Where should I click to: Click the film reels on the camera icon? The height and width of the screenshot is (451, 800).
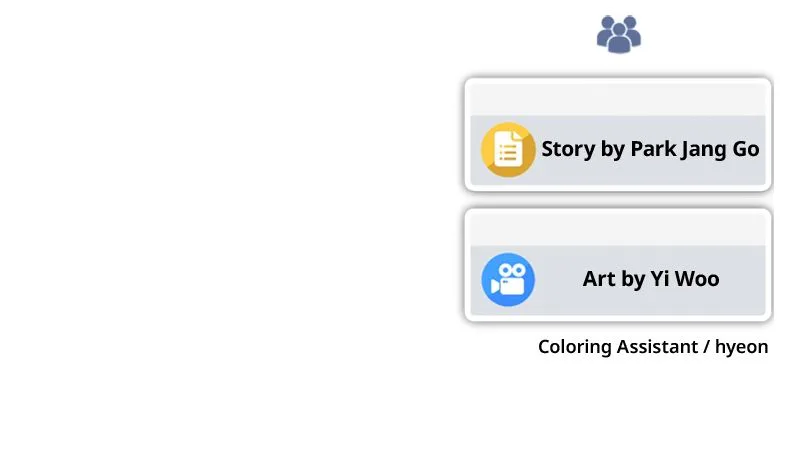[x=512, y=270]
